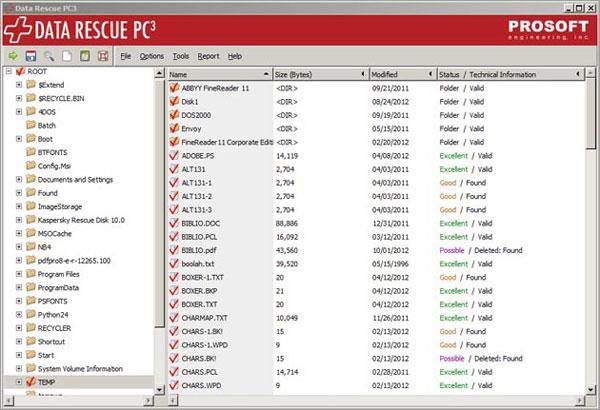This screenshot has width=600, height=410.
Task: Expand the 4DOS folder node
Action: [19, 112]
